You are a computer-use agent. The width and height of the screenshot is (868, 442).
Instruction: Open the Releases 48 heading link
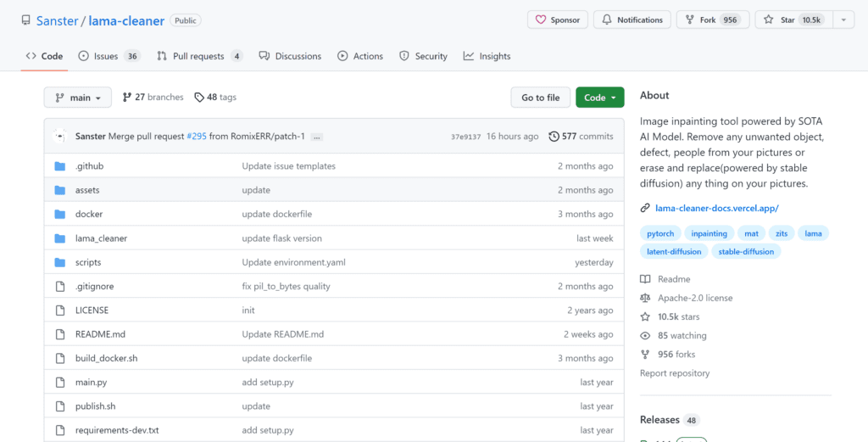670,420
